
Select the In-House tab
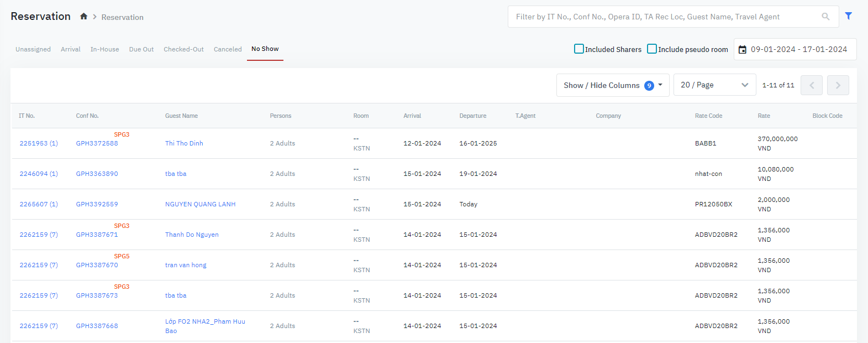[104, 49]
